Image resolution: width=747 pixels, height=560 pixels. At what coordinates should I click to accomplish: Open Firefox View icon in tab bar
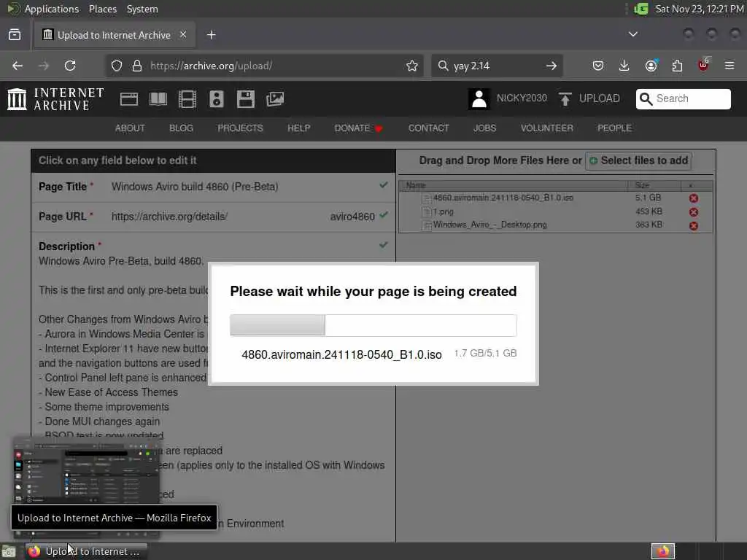(x=15, y=35)
